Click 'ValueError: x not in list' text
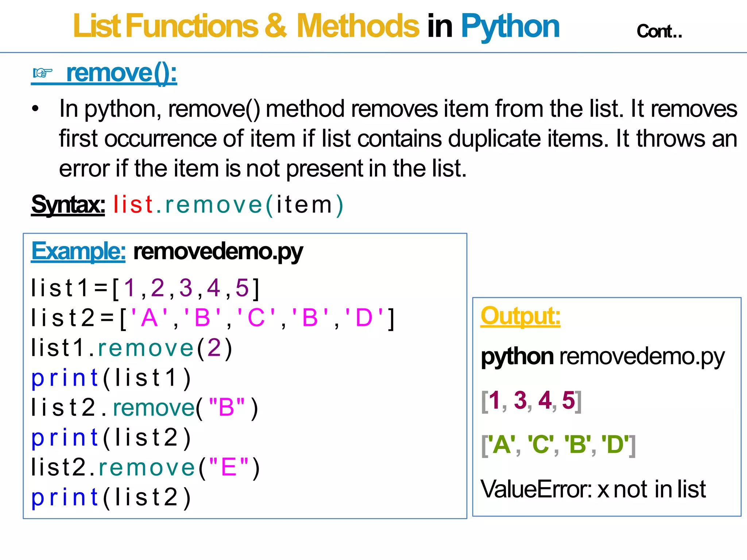The width and height of the screenshot is (747, 560). point(593,489)
